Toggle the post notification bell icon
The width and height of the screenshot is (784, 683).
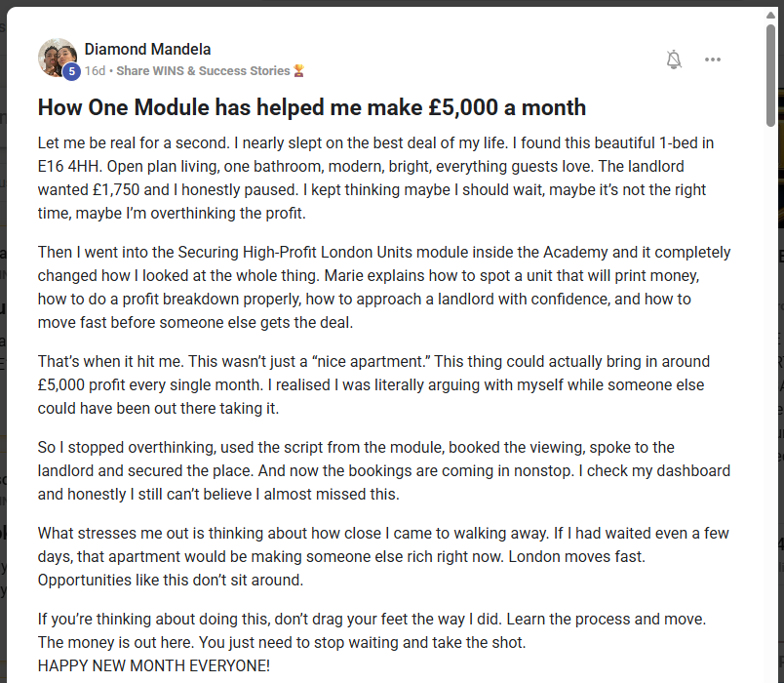674,60
